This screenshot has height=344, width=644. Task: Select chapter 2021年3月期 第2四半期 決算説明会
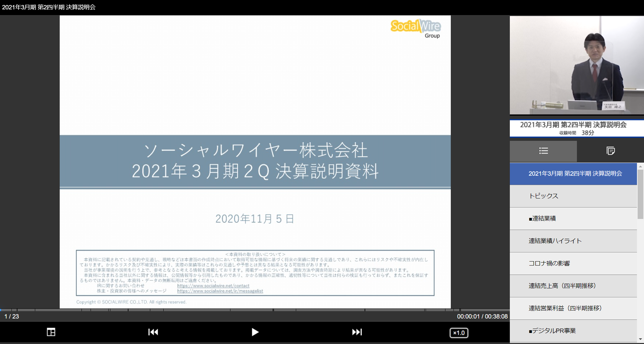point(573,174)
